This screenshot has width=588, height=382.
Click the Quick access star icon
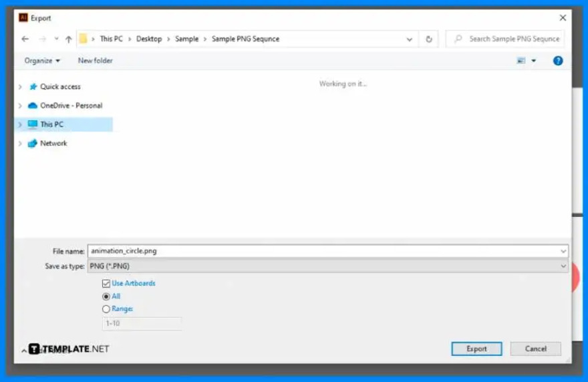pos(33,87)
